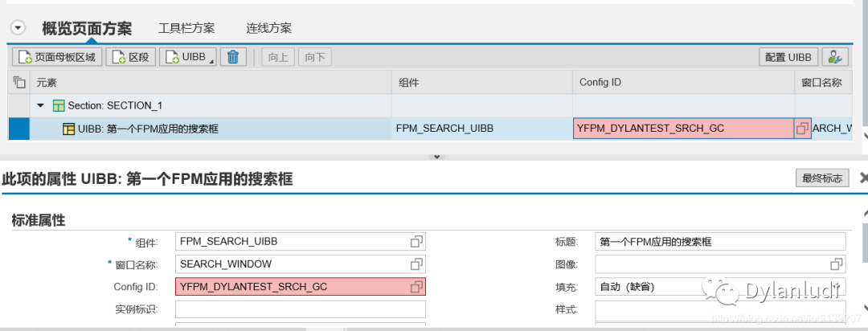Click the Config ID field in properties
This screenshot has width=868, height=331.
pyautogui.click(x=301, y=287)
